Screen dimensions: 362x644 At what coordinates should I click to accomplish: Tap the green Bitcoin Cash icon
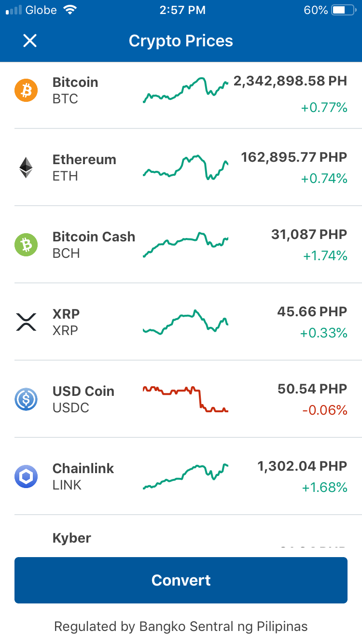(26, 245)
